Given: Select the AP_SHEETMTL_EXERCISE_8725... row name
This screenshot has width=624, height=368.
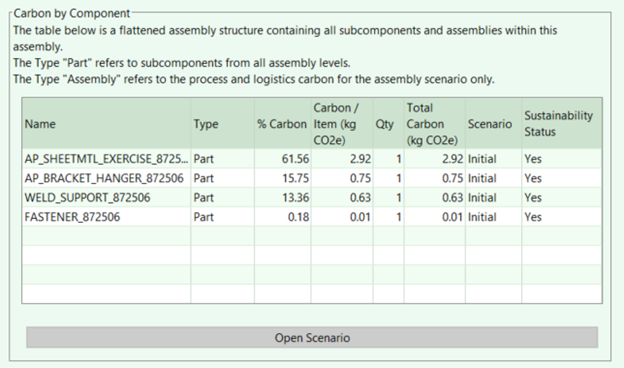Looking at the screenshot, I should click(106, 159).
